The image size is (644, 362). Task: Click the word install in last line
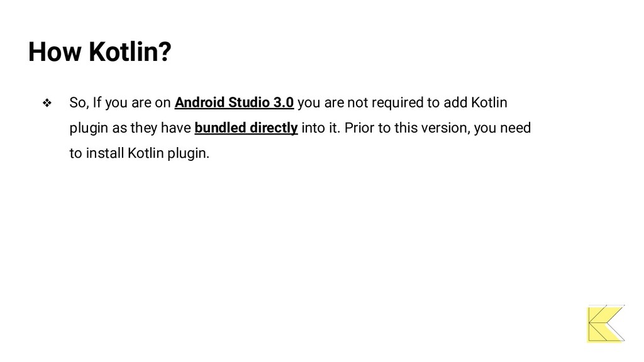pos(105,153)
